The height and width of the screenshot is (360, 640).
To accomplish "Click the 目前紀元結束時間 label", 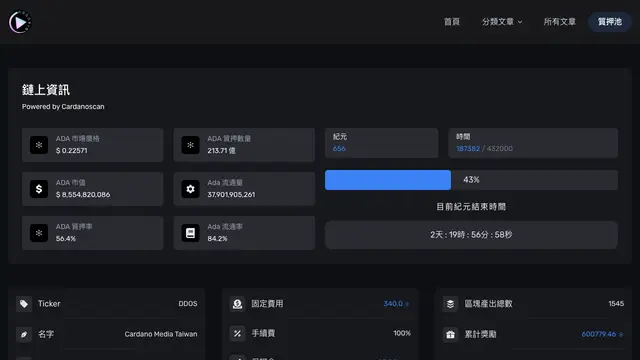I will click(471, 207).
